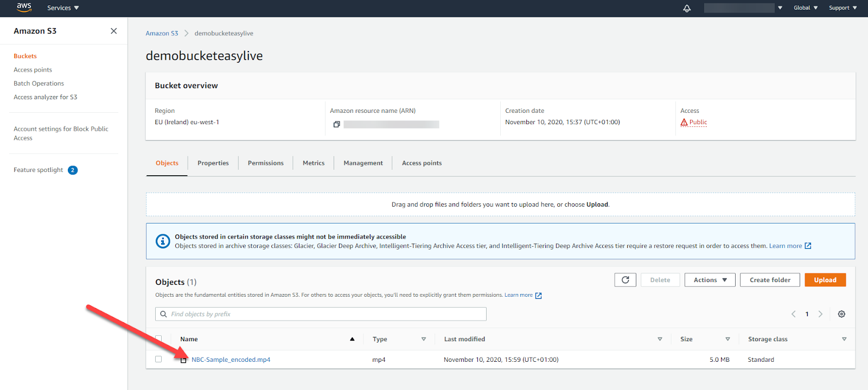868x390 pixels.
Task: Open the account name dropdown
Action: tap(743, 8)
